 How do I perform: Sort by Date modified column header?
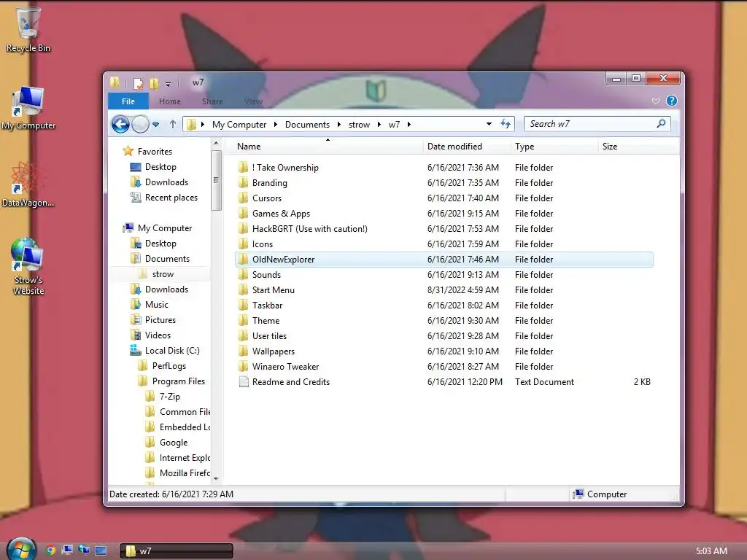(466, 146)
